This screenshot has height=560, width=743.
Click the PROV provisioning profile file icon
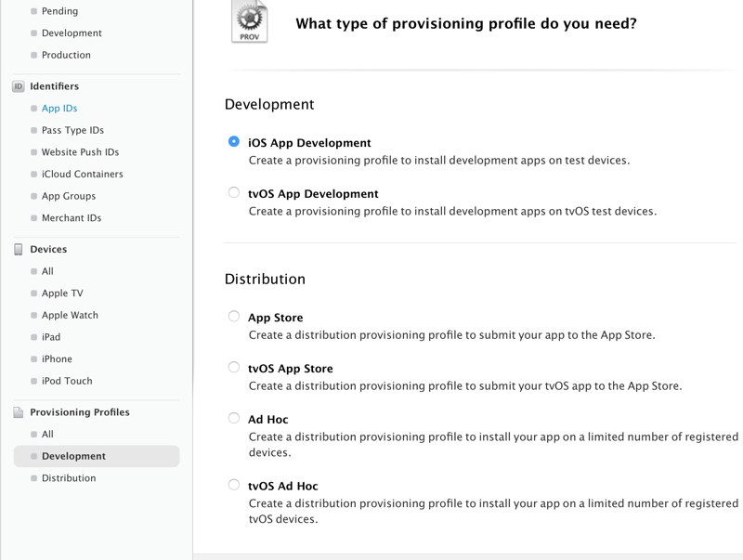[x=249, y=21]
